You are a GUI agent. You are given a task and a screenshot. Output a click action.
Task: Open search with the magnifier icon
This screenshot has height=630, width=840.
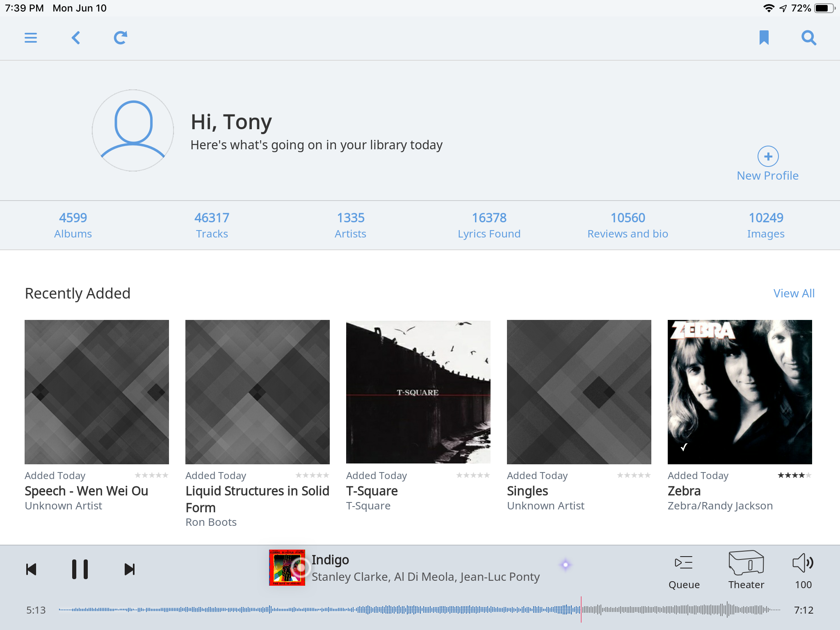point(809,38)
